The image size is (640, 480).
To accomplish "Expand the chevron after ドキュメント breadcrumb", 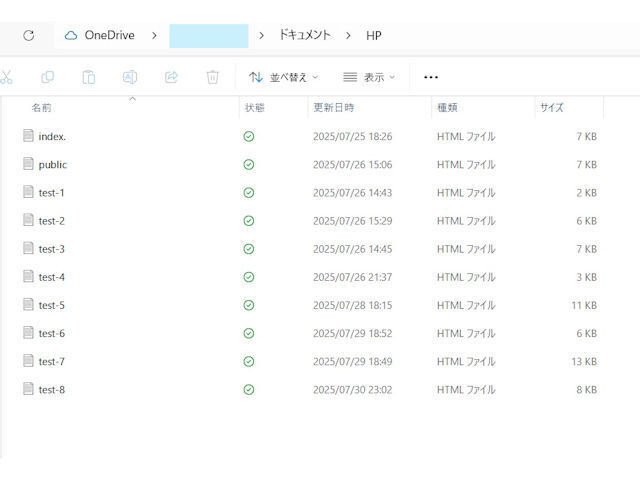I will 348,35.
